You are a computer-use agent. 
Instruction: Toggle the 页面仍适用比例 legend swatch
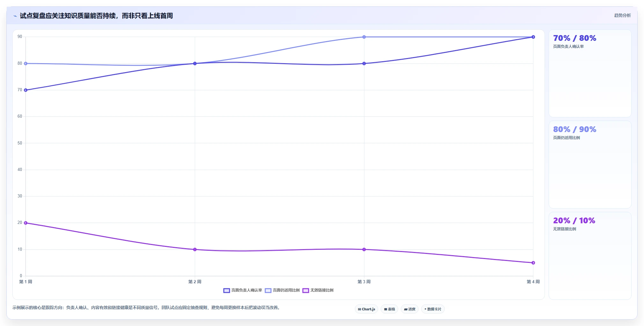(x=268, y=290)
